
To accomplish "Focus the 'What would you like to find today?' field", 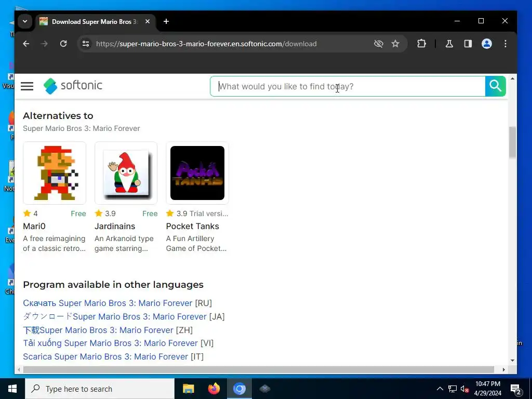I will (348, 87).
